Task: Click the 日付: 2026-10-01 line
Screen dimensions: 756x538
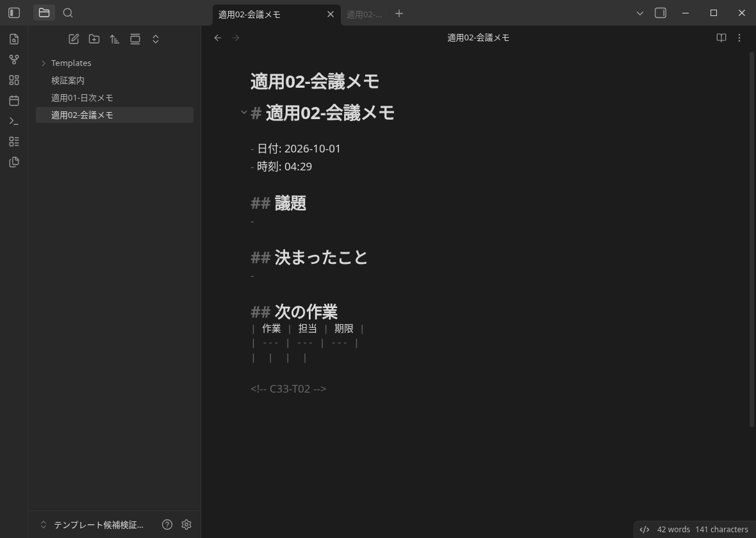Action: (x=295, y=149)
